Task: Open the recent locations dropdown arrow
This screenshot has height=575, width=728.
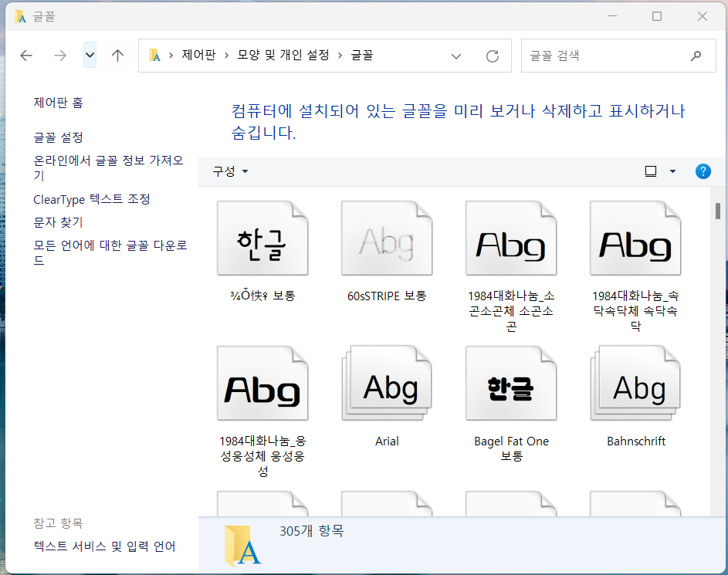Action: coord(90,56)
